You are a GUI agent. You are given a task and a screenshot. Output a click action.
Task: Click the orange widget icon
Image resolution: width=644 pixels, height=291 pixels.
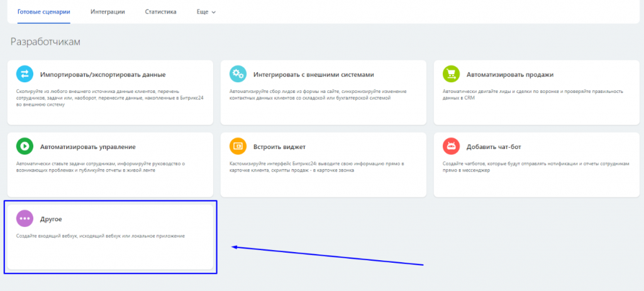tap(238, 146)
